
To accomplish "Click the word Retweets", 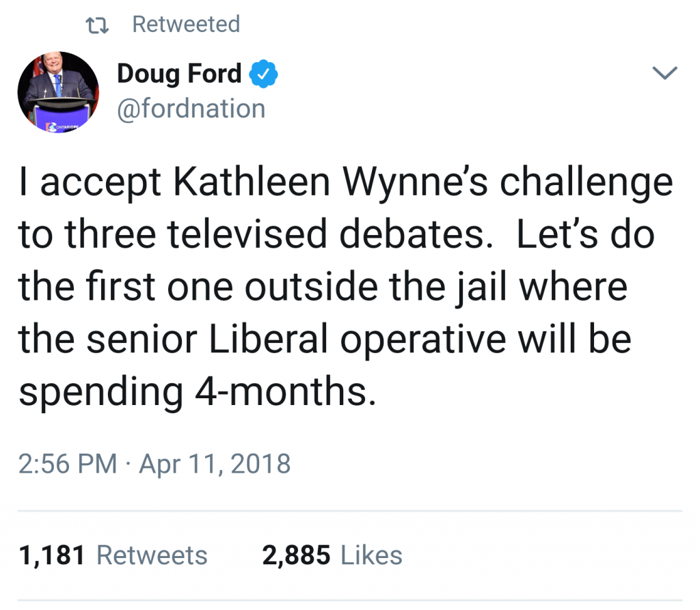I will click(152, 555).
